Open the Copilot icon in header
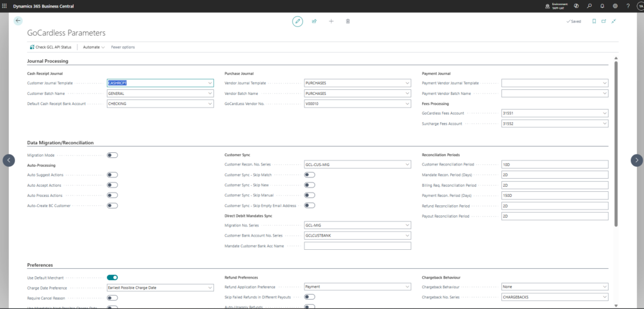The width and height of the screenshot is (644, 309). tap(576, 6)
